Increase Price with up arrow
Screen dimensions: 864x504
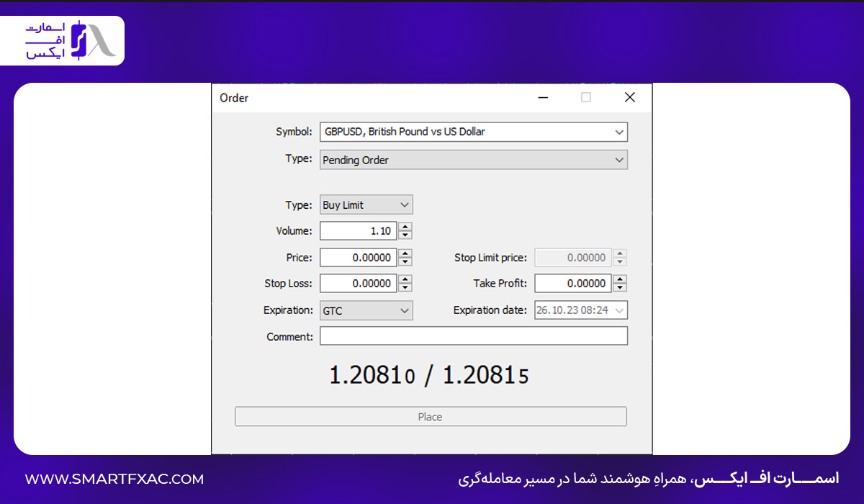point(405,253)
